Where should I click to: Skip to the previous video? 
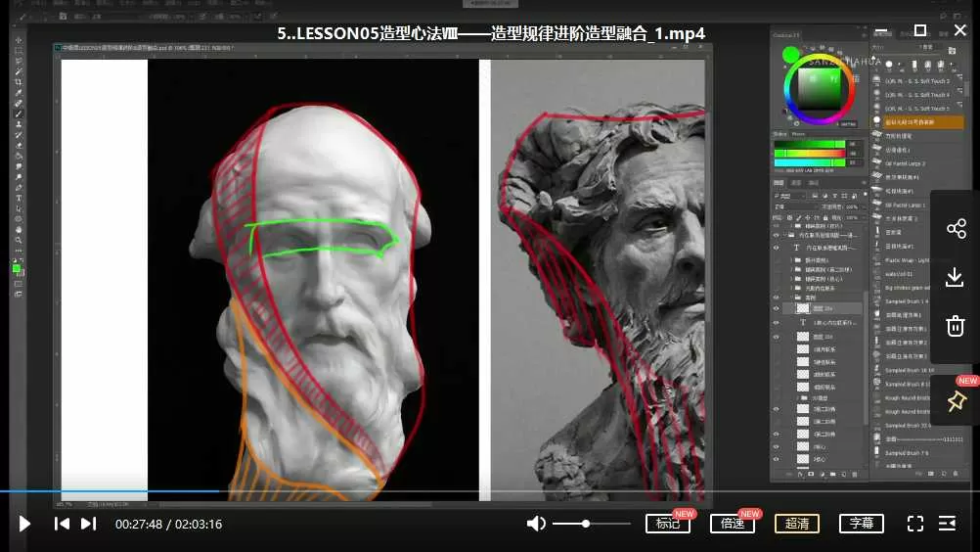(62, 524)
